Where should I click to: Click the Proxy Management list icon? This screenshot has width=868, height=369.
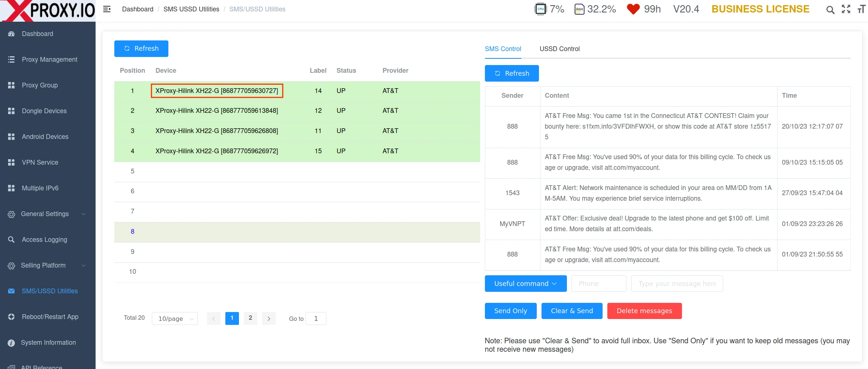point(11,60)
